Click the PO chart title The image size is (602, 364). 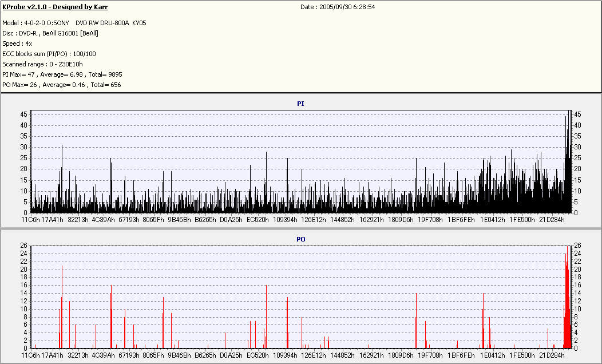click(x=300, y=239)
